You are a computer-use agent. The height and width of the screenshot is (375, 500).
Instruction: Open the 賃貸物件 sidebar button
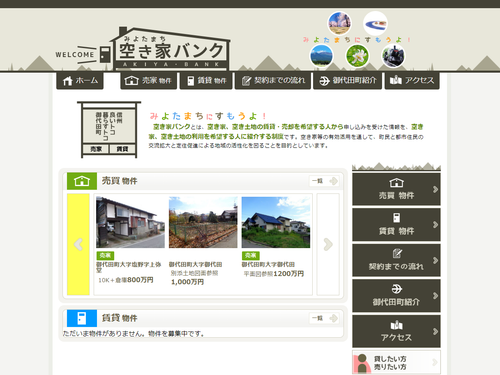point(396,225)
